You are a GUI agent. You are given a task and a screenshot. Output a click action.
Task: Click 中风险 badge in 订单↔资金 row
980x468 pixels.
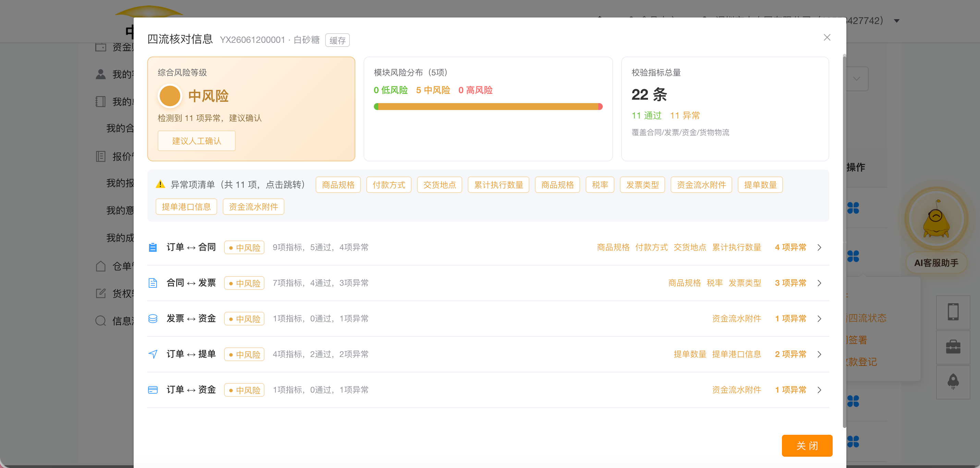tap(244, 390)
